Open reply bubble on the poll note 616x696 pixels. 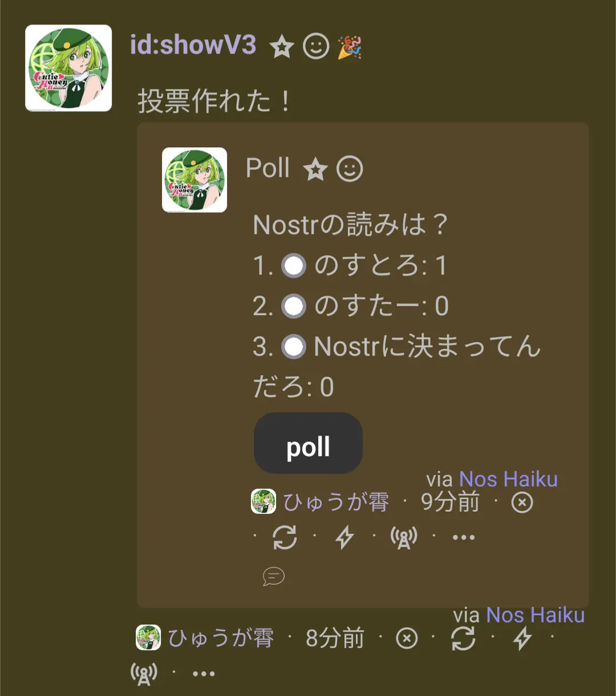click(x=274, y=576)
